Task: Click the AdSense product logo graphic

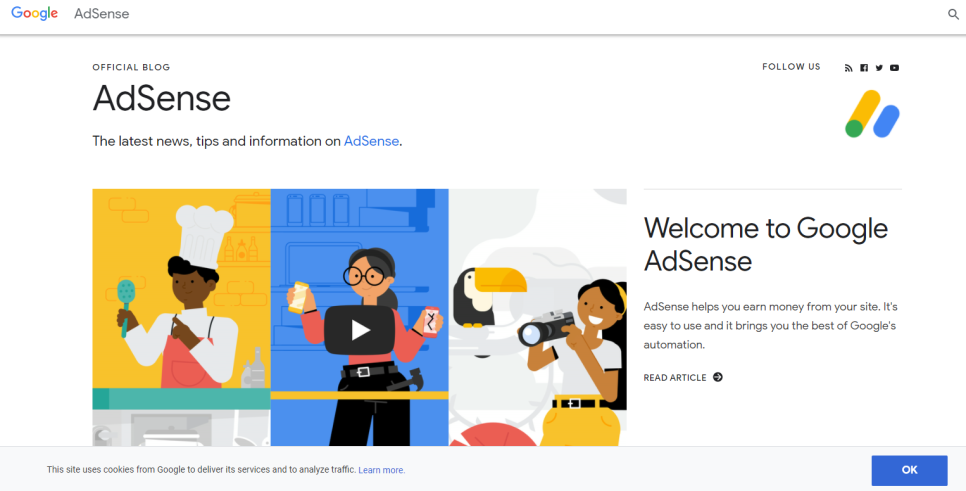Action: [x=872, y=114]
